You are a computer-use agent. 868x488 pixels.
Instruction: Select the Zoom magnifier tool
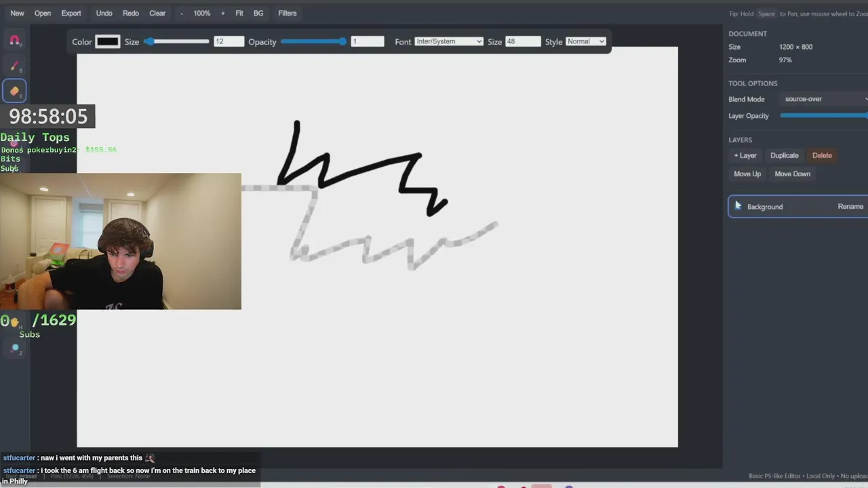[14, 348]
